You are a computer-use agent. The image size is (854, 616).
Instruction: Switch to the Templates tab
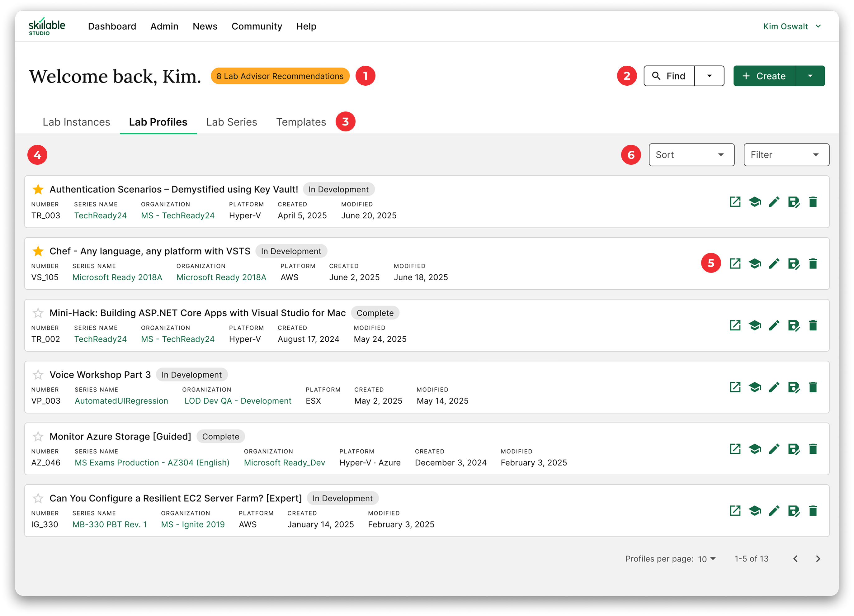[301, 122]
